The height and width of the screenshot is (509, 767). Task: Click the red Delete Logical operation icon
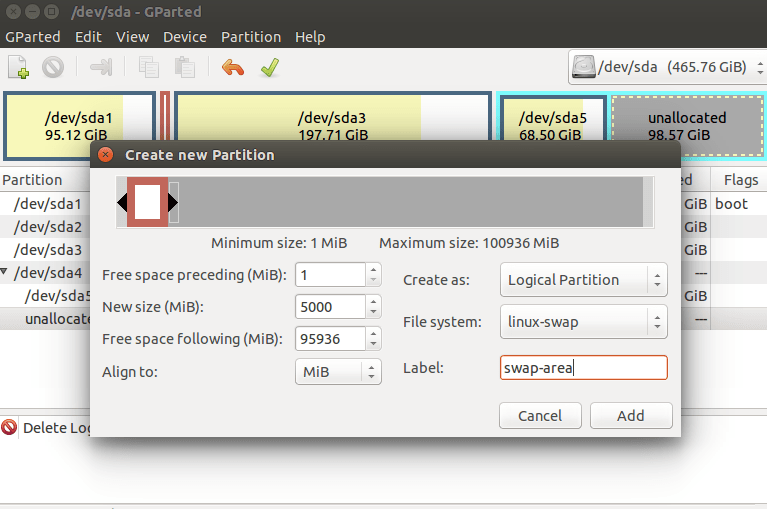pos(9,427)
